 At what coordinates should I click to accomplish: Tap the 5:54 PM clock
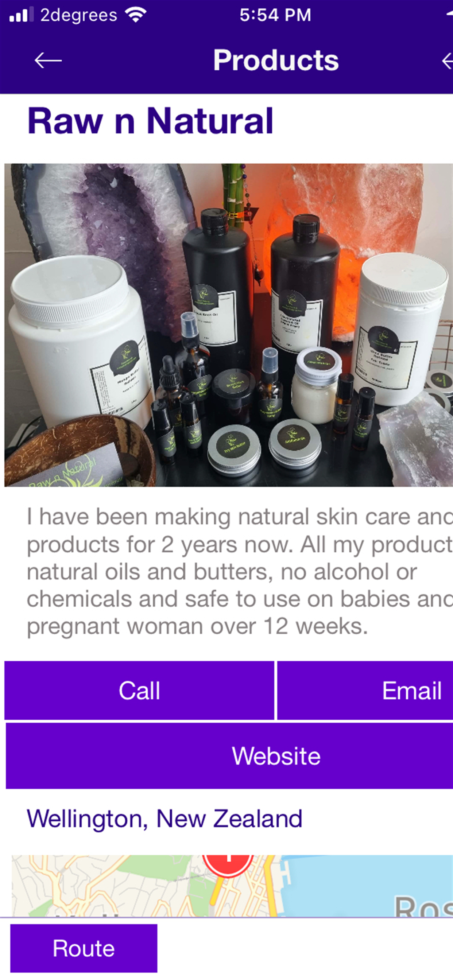click(x=275, y=15)
